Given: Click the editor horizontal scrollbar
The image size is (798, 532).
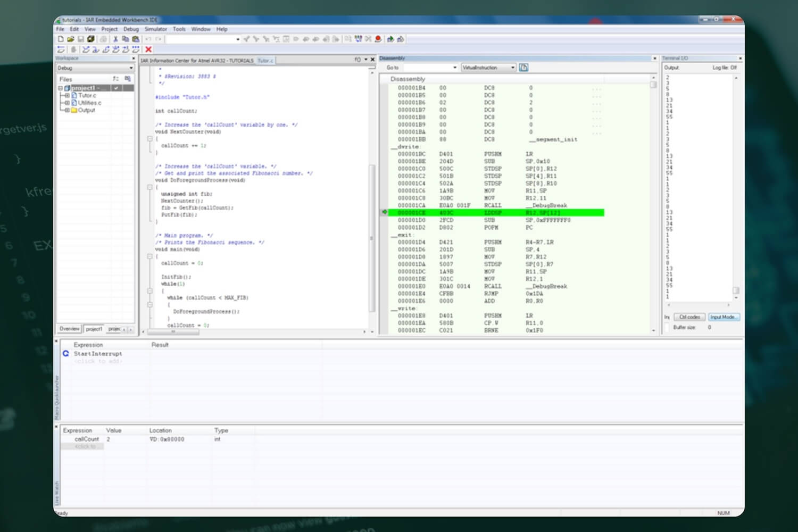Looking at the screenshot, I should pos(173,331).
